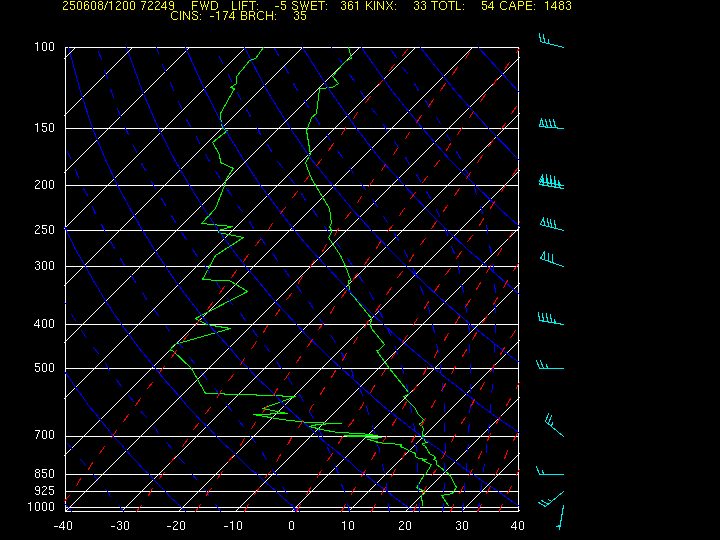Click the CINS value -174
Viewport: 720px width, 540px height.
222,16
